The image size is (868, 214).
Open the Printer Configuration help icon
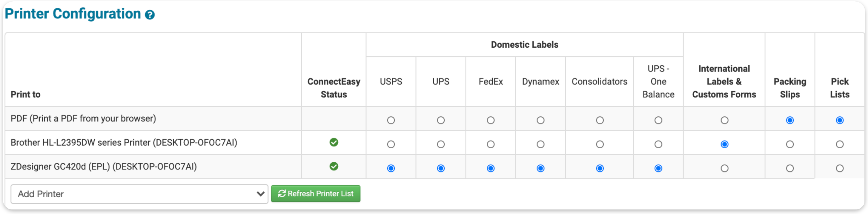point(149,15)
